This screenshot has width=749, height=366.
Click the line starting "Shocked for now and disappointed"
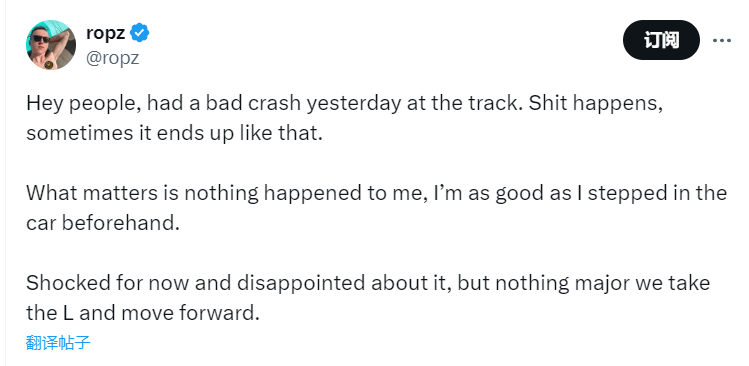(368, 283)
